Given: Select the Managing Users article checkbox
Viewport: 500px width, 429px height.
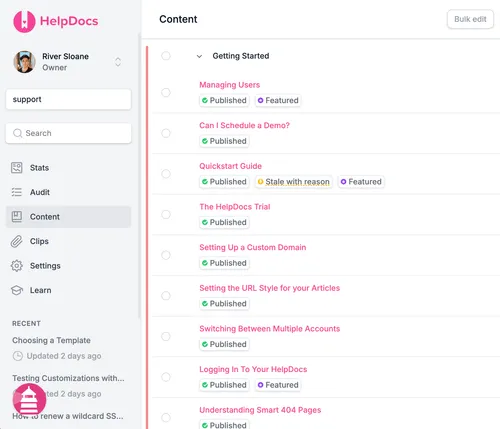Looking at the screenshot, I should (x=166, y=92).
